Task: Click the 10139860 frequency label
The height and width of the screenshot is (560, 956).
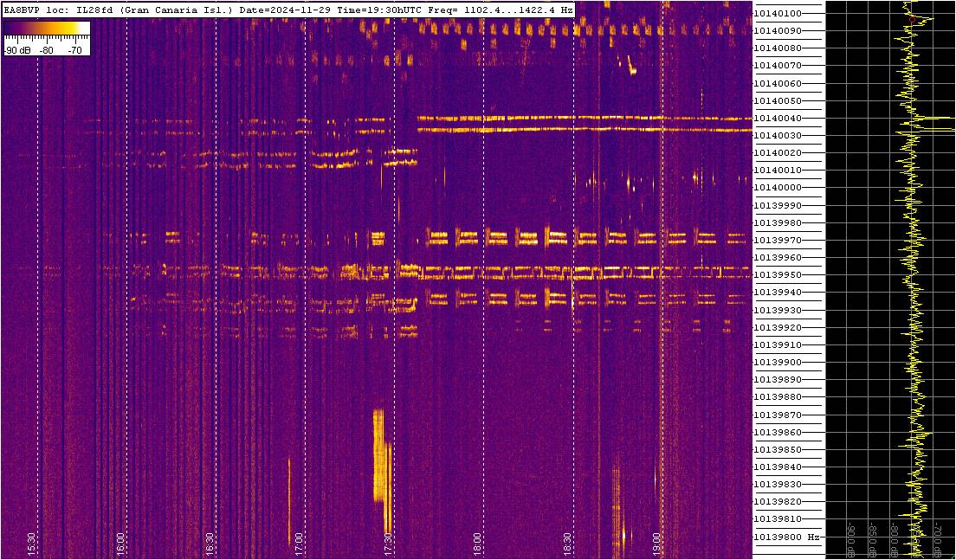Action: (x=778, y=433)
